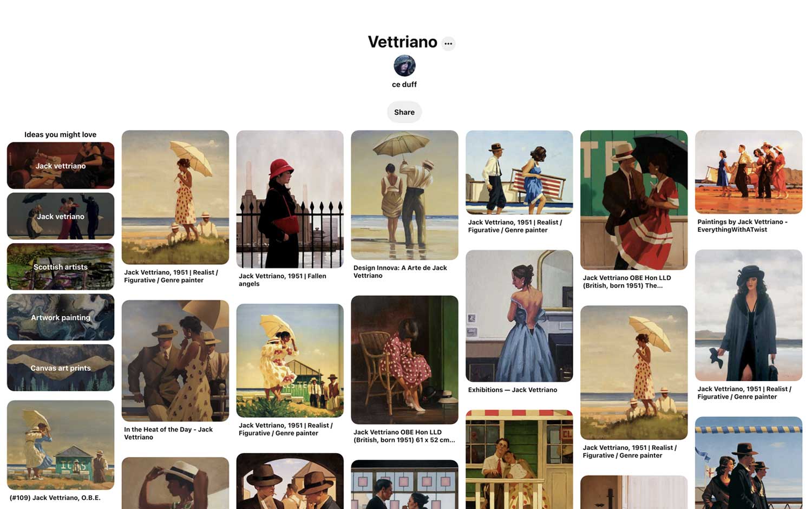Click the Exhibitions — Jack Vettriano caption
The image size is (812, 509).
pyautogui.click(x=513, y=390)
